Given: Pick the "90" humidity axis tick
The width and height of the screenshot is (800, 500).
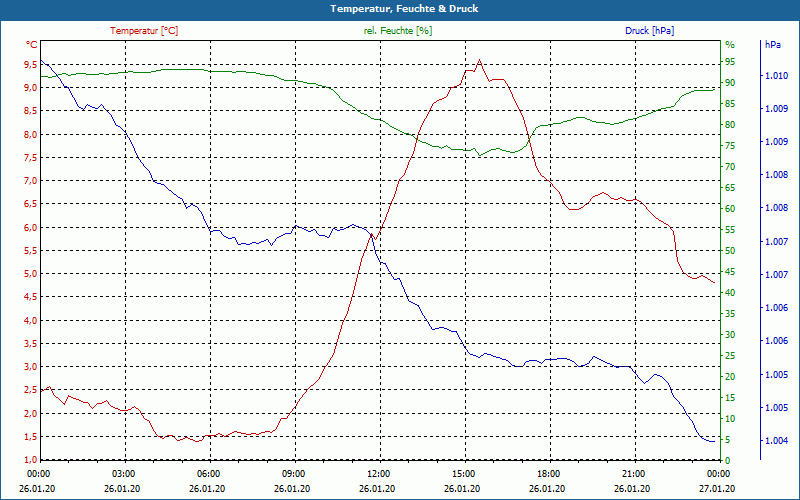Looking at the screenshot, I should pyautogui.click(x=730, y=83).
